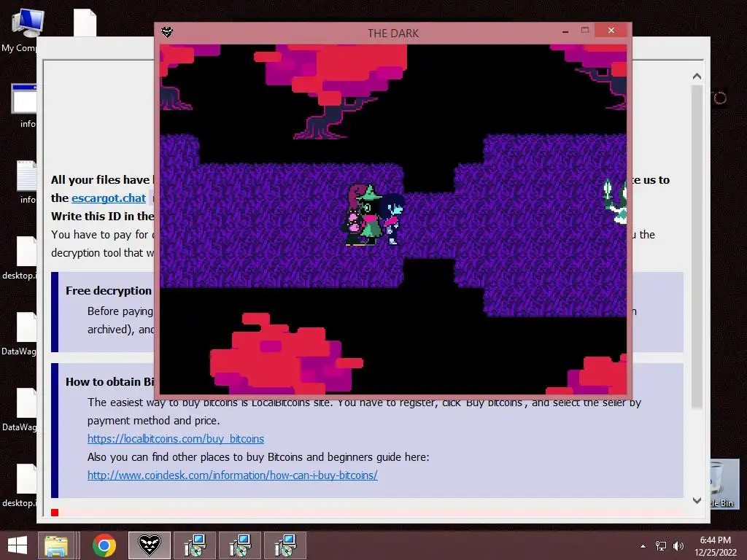Image resolution: width=747 pixels, height=560 pixels.
Task: Click the ransom note vertical scrollbar thumb
Action: (x=697, y=246)
